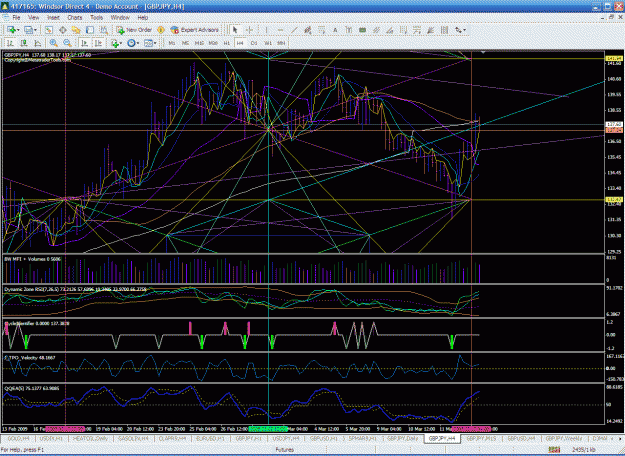Click the New Order button

[x=135, y=30]
